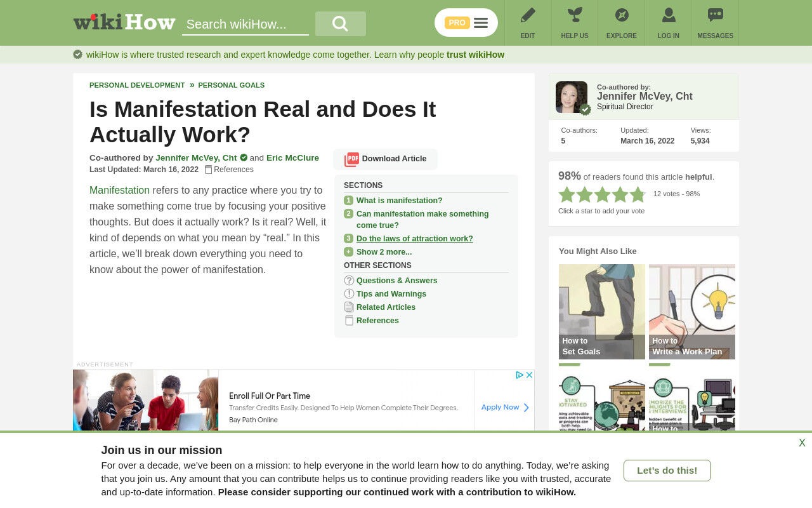The image size is (812, 508).
Task: Expand 'Show 2 more...' sections
Action: pos(384,252)
